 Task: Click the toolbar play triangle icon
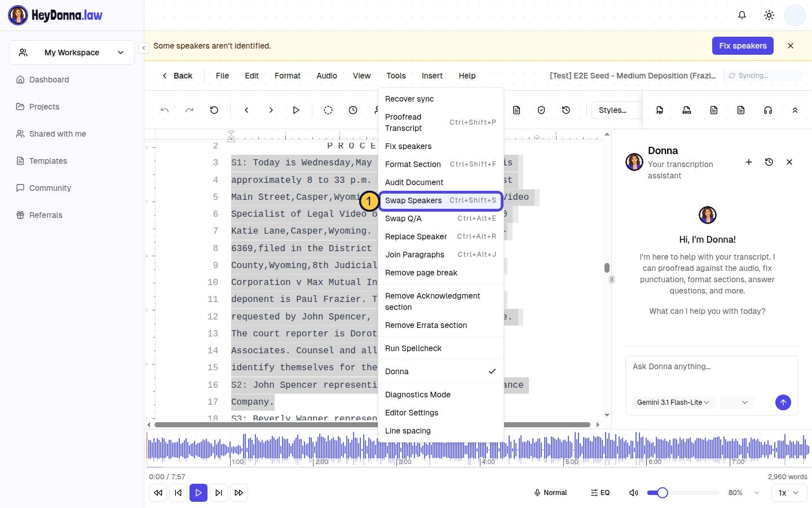296,110
